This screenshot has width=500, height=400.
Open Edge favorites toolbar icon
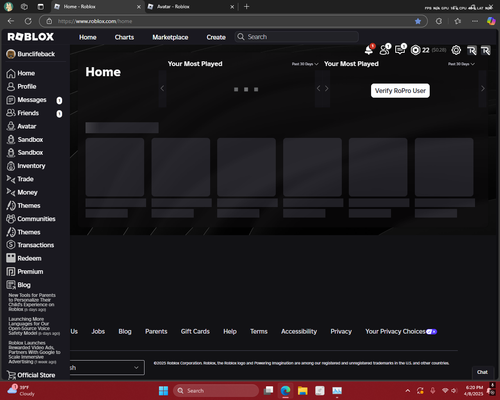point(458,21)
